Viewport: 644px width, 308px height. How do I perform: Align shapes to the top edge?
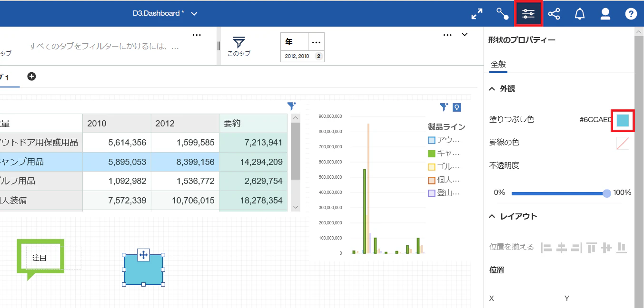pos(592,248)
